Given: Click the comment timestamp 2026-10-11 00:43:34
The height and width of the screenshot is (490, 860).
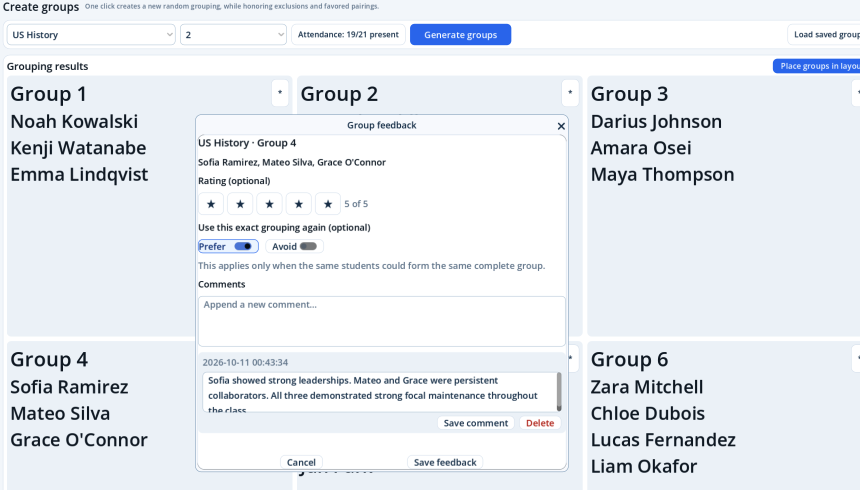Looking at the screenshot, I should point(245,363).
